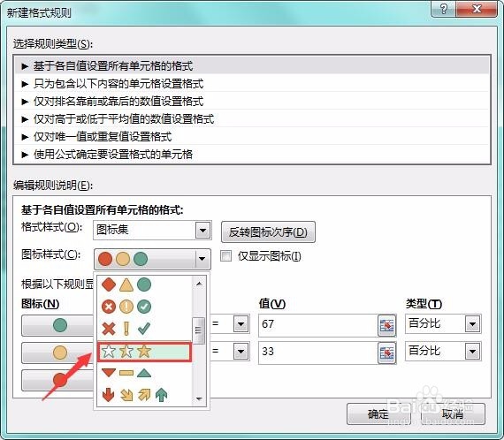504x440 pixels.
Task: Open the 图标样式 dropdown arrow
Action: tap(202, 259)
